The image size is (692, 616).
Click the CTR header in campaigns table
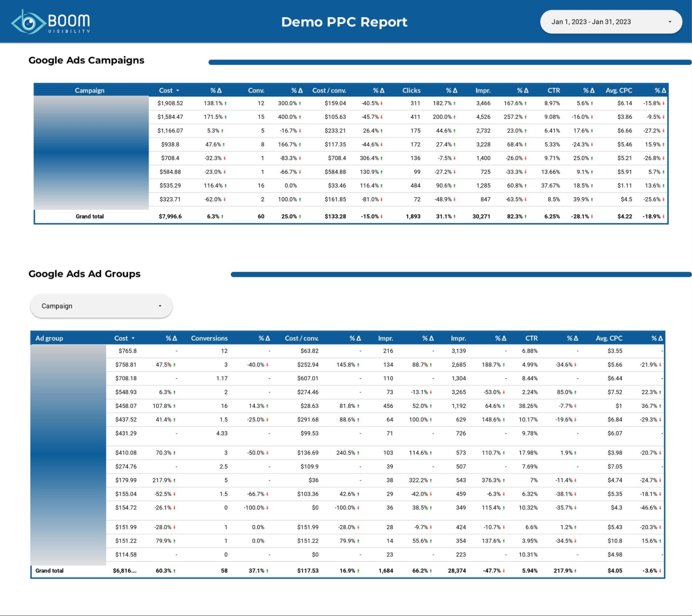pos(554,90)
